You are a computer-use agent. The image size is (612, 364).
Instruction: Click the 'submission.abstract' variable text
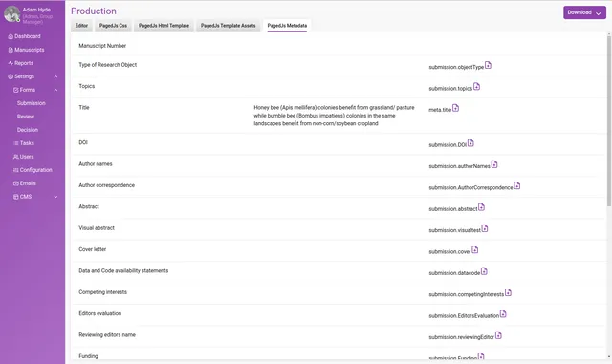(452, 209)
